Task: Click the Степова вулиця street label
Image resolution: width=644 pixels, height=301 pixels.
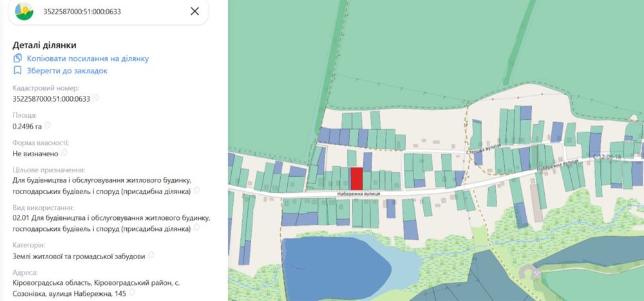Action: 484,149
